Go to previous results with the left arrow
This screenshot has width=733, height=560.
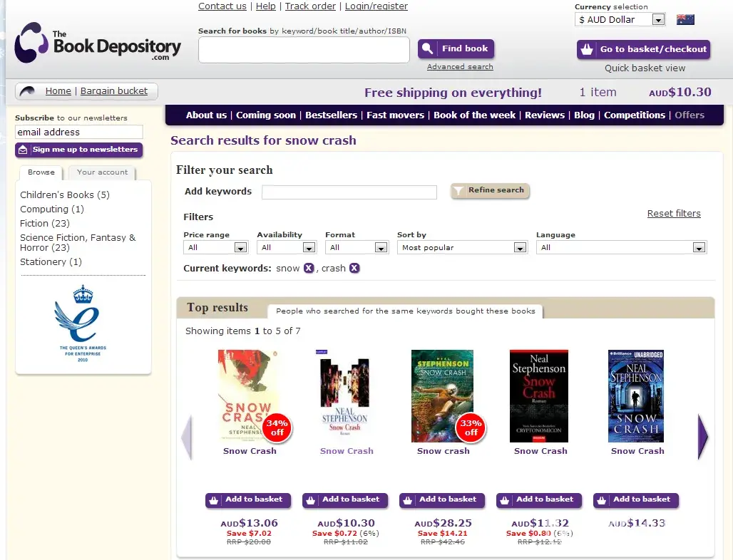point(187,437)
